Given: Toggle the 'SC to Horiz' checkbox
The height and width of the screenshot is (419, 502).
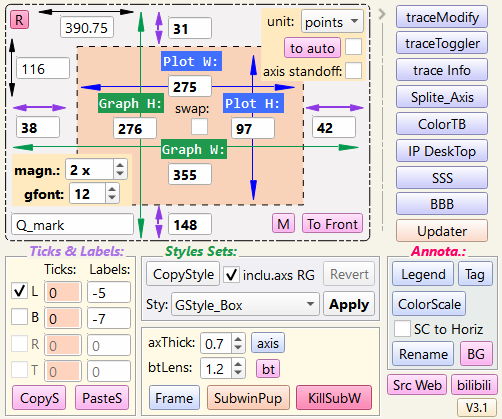Looking at the screenshot, I should [402, 329].
